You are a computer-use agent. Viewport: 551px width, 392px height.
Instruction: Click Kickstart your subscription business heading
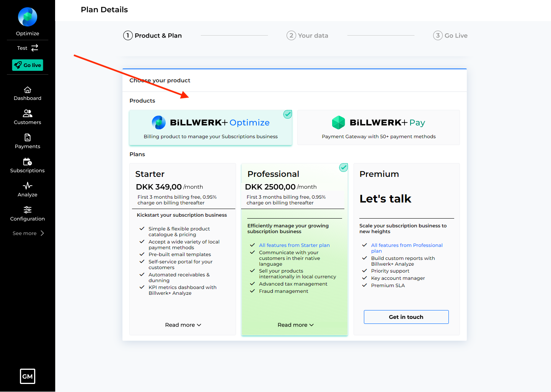point(182,215)
